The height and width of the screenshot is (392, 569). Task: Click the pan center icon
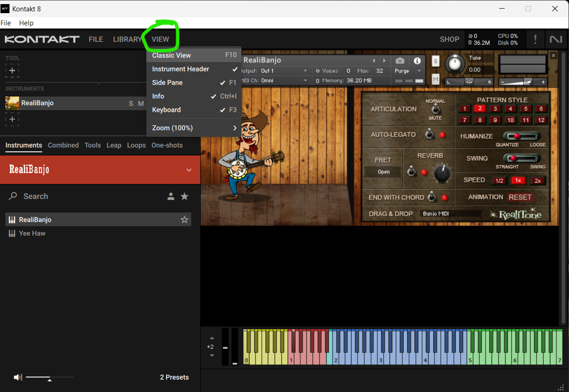click(469, 82)
